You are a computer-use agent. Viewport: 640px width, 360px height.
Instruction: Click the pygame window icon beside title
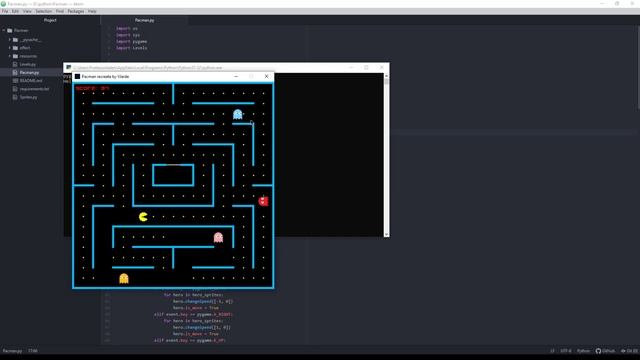tap(77, 76)
